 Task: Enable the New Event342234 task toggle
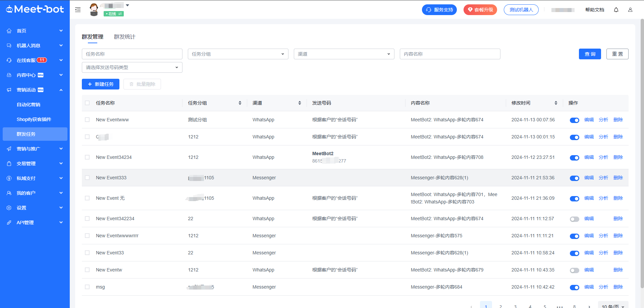(x=574, y=219)
